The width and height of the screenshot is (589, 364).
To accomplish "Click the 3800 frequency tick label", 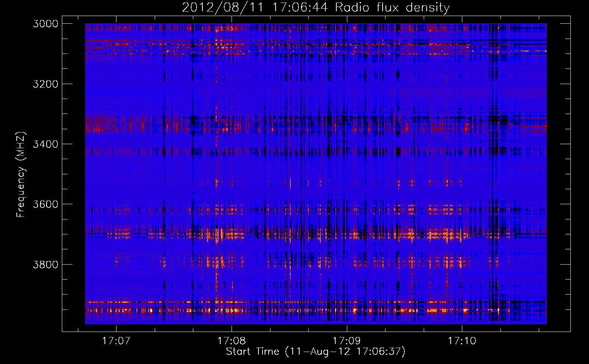I will [46, 264].
